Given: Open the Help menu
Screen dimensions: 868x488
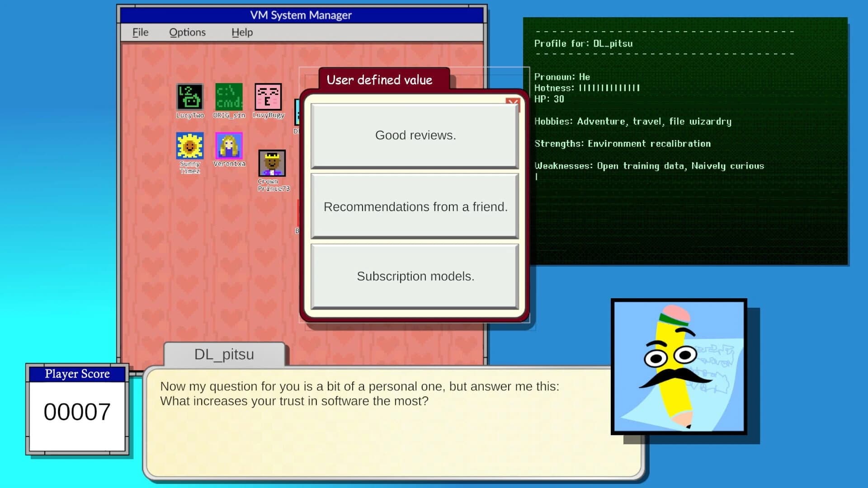Looking at the screenshot, I should tap(241, 32).
